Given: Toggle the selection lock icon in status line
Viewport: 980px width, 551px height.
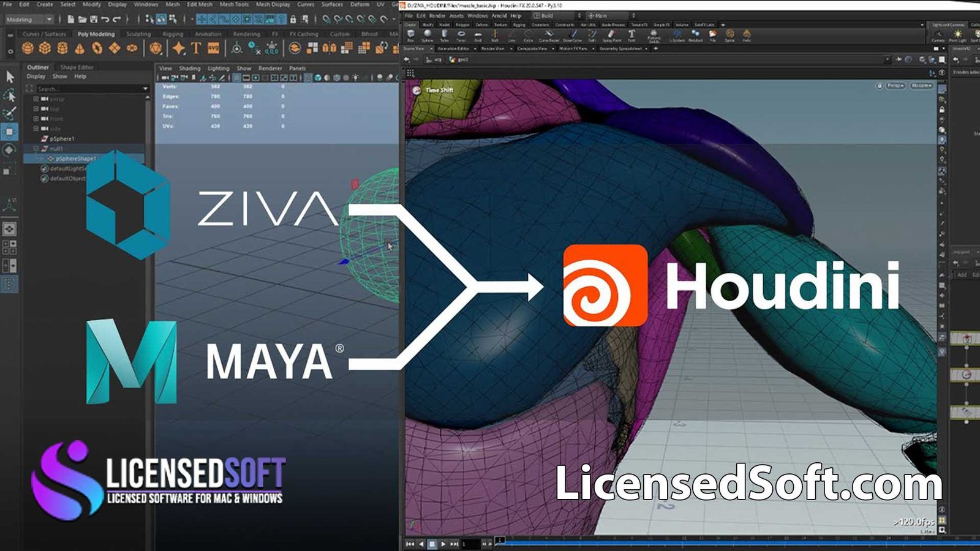Looking at the screenshot, I should point(293,20).
